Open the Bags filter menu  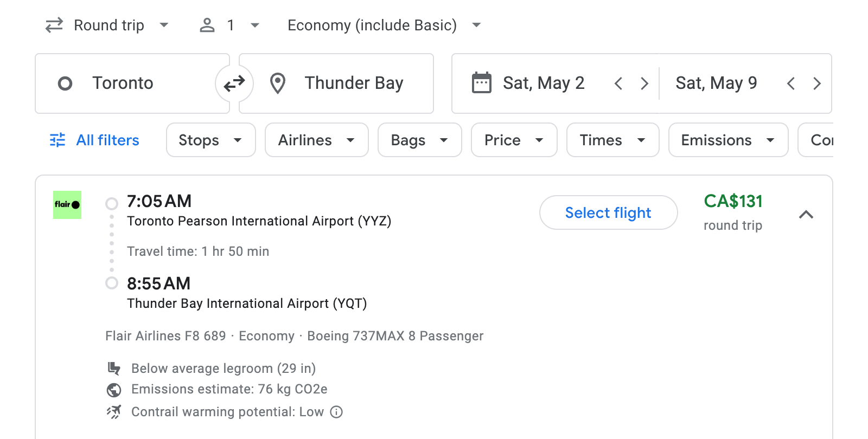click(419, 140)
